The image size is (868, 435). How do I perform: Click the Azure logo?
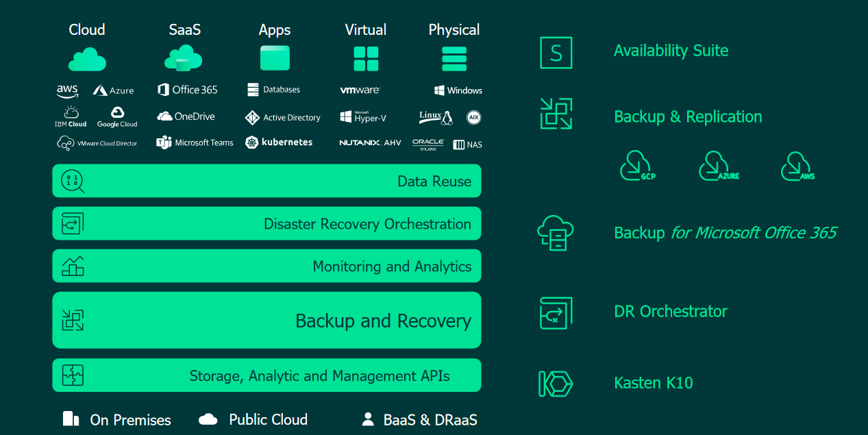(x=113, y=90)
